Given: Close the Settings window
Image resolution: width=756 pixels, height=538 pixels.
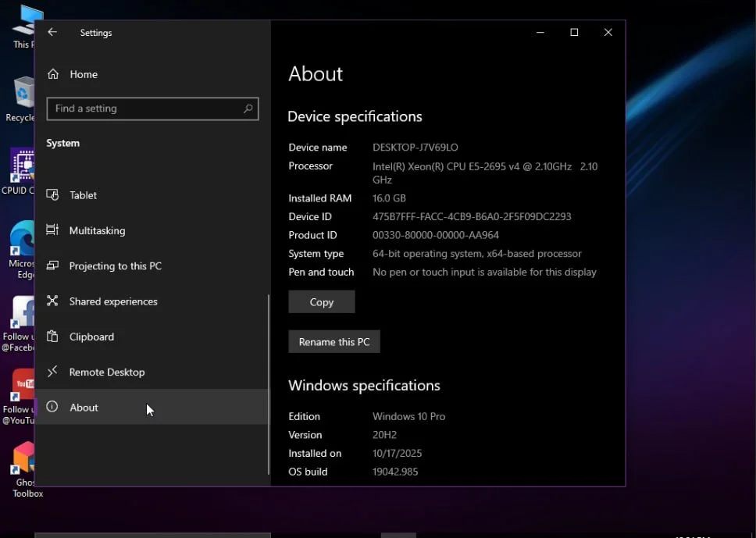Looking at the screenshot, I should point(608,32).
